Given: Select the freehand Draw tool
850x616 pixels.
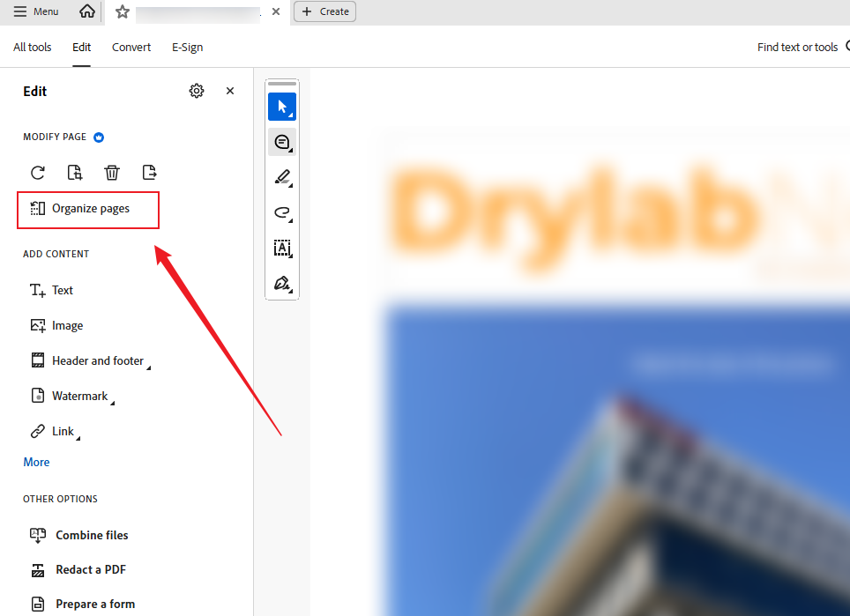Looking at the screenshot, I should click(281, 212).
